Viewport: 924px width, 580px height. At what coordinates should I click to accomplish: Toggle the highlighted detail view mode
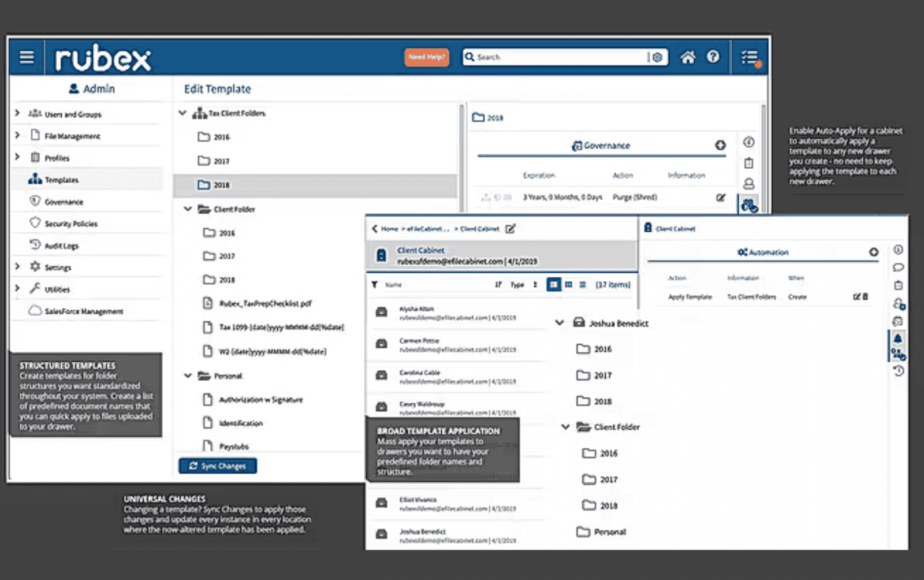pyautogui.click(x=553, y=284)
